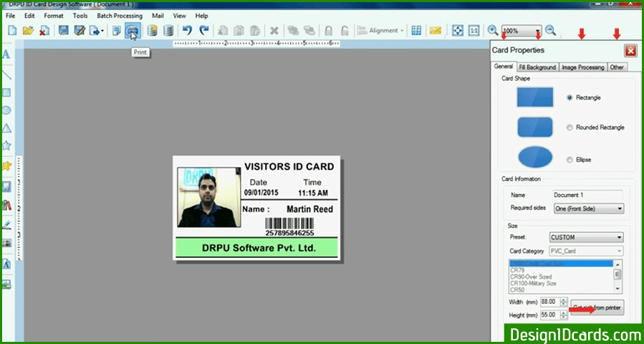
Task: Redo the last action
Action: pos(203,30)
